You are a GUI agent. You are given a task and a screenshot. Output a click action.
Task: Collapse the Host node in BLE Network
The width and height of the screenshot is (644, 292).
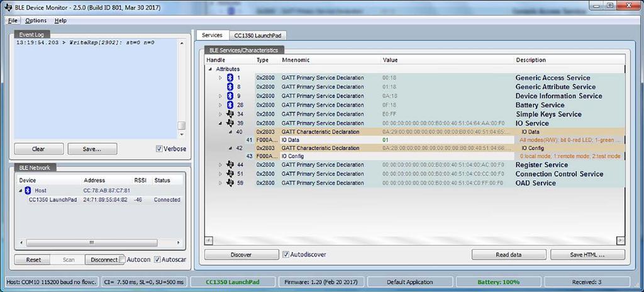[21, 191]
